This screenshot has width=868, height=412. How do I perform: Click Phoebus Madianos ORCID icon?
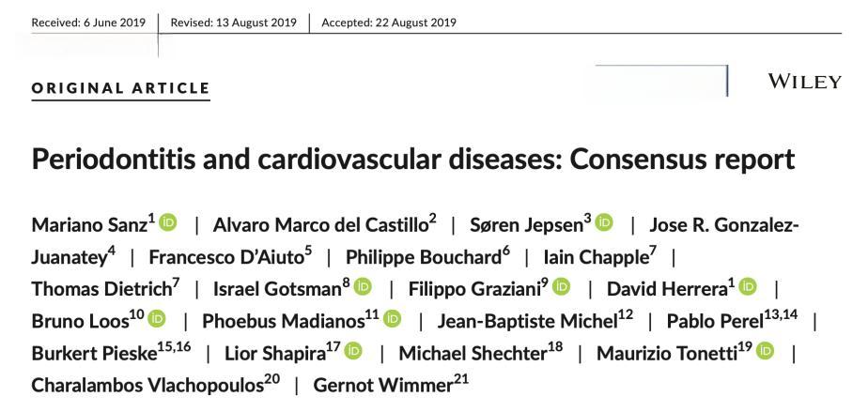(391, 317)
